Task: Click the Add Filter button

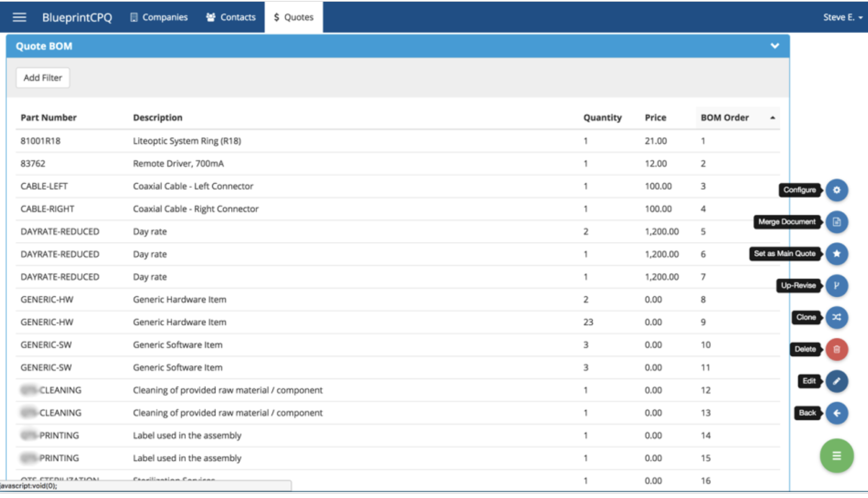Action: point(43,78)
